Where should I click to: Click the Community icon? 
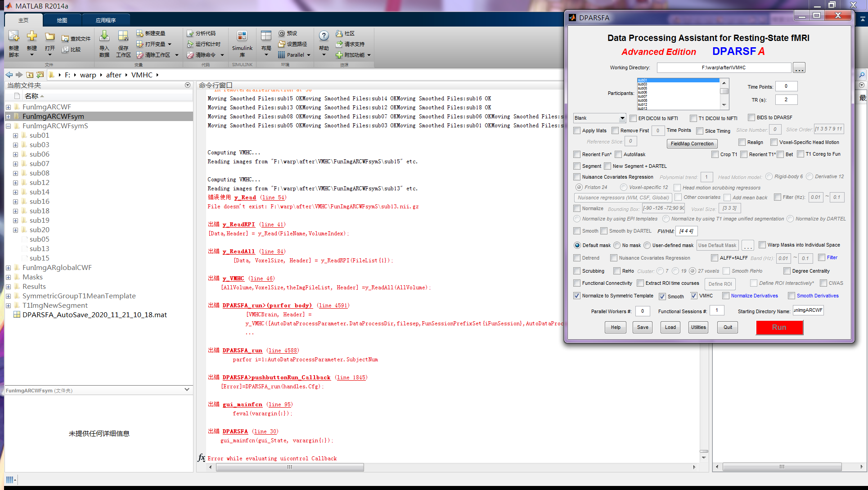pos(339,33)
